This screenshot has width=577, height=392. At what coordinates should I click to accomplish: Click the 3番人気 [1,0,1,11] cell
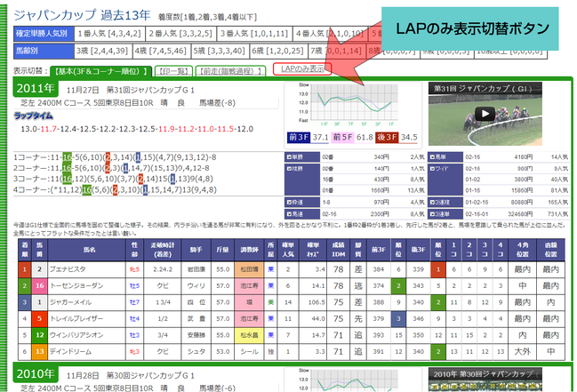point(254,34)
